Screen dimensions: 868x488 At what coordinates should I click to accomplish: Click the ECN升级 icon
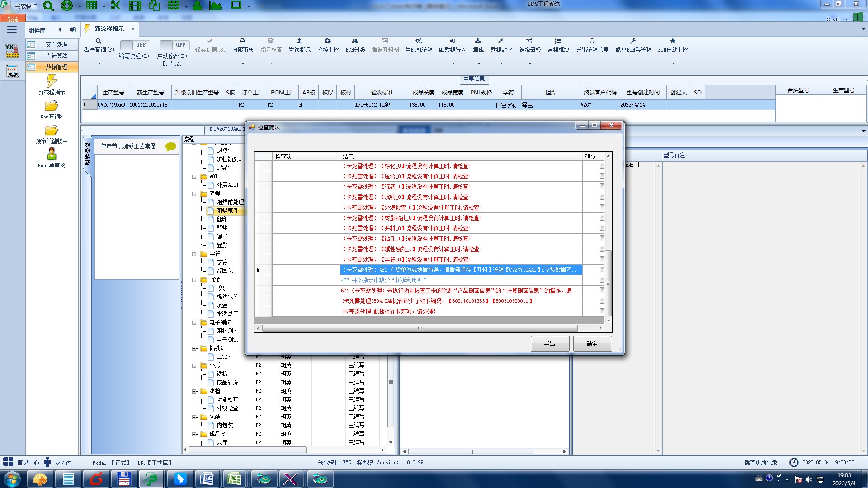point(355,41)
